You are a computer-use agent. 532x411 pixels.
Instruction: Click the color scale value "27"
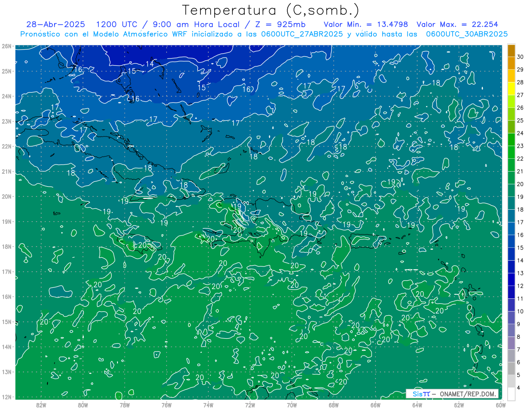coord(520,95)
